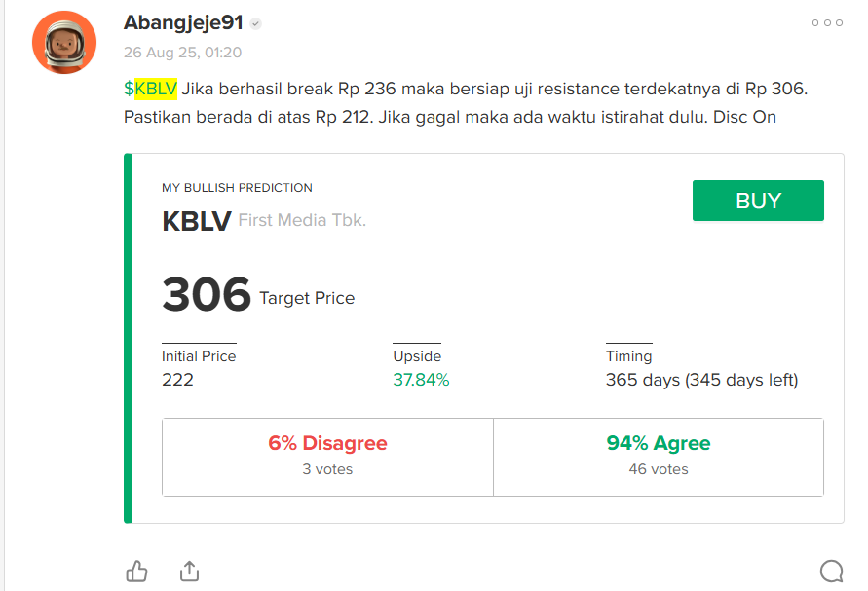Vote 6% Disagree on the prediction
The height and width of the screenshot is (591, 868).
click(x=327, y=457)
